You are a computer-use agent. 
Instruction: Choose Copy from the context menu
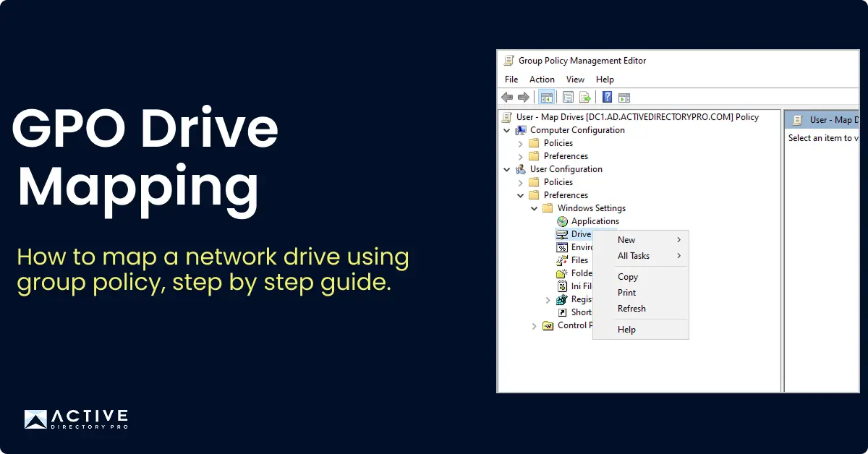pos(641,277)
